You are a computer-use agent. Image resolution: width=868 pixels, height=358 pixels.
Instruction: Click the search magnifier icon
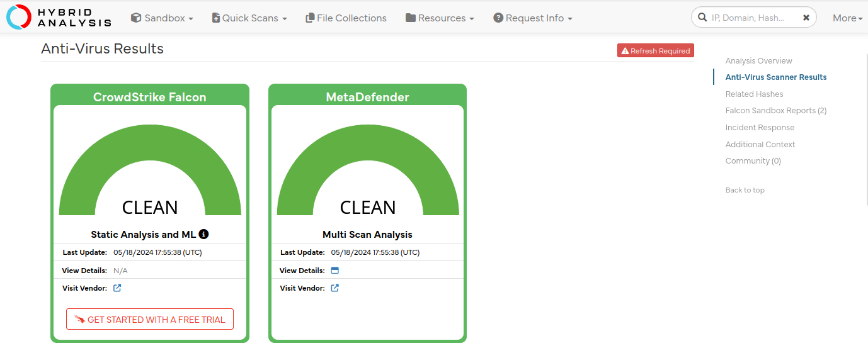702,18
